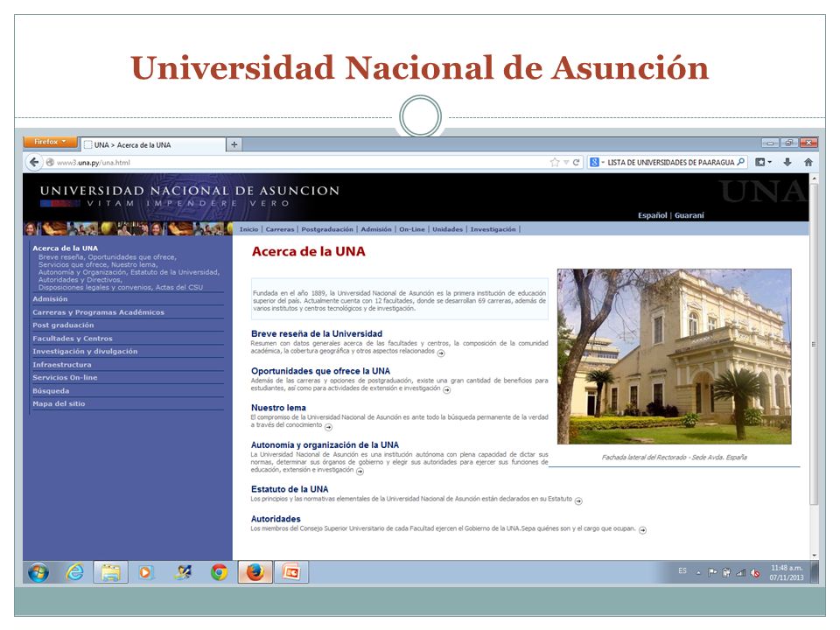Click the bookmark star in address bar
Screen dimensions: 840x630
[555, 163]
